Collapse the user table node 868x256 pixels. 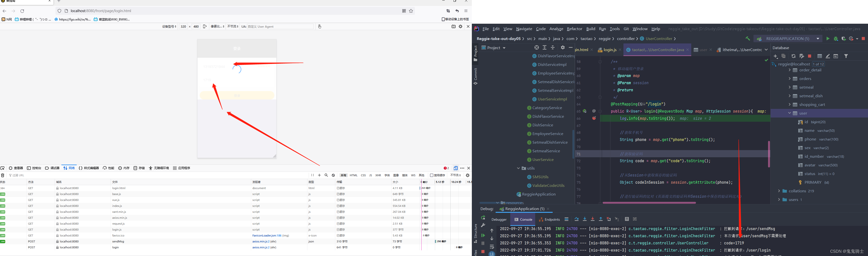click(x=790, y=113)
